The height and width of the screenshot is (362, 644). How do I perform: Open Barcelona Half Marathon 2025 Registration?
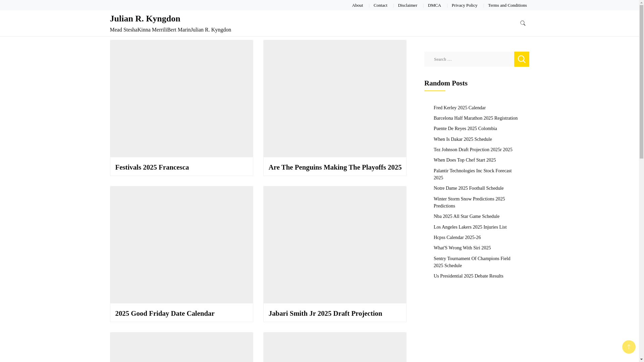click(x=475, y=118)
